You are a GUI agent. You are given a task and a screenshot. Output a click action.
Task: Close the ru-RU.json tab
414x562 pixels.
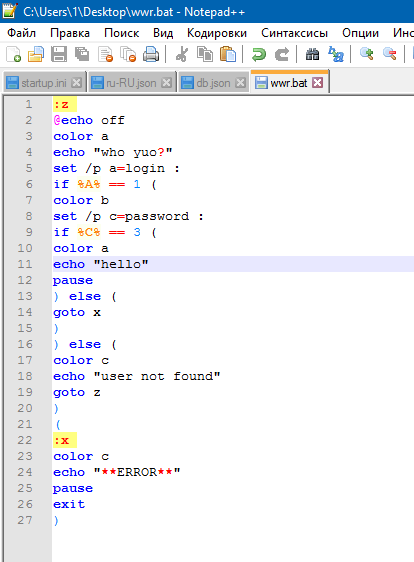point(166,83)
